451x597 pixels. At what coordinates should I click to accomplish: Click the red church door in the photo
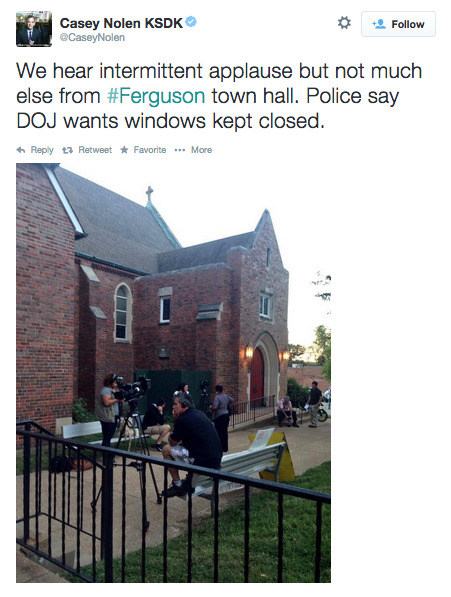tap(257, 376)
